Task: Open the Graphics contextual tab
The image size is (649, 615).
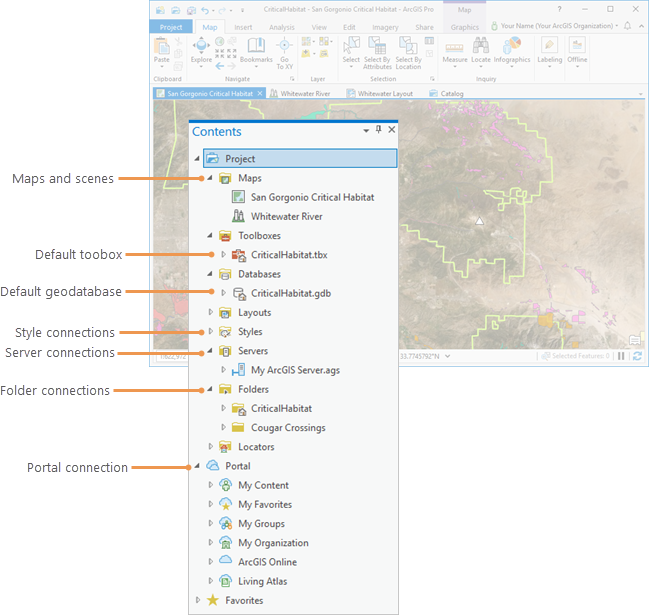Action: coord(464,27)
